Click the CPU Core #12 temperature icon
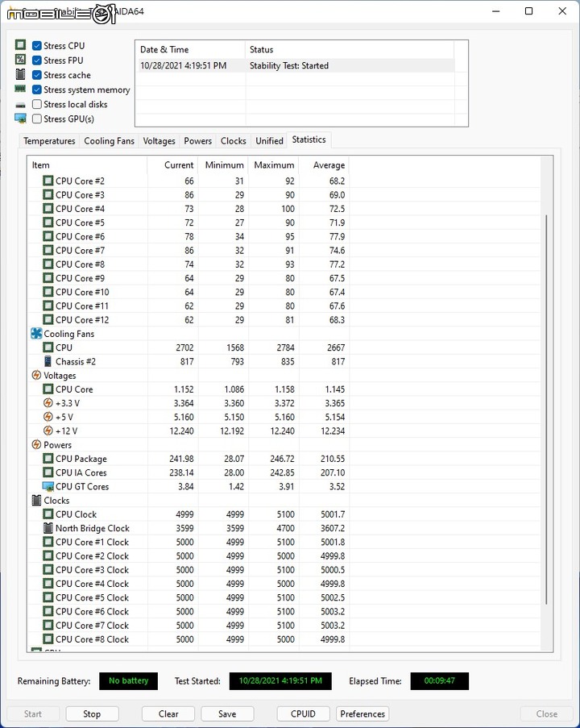 point(48,319)
